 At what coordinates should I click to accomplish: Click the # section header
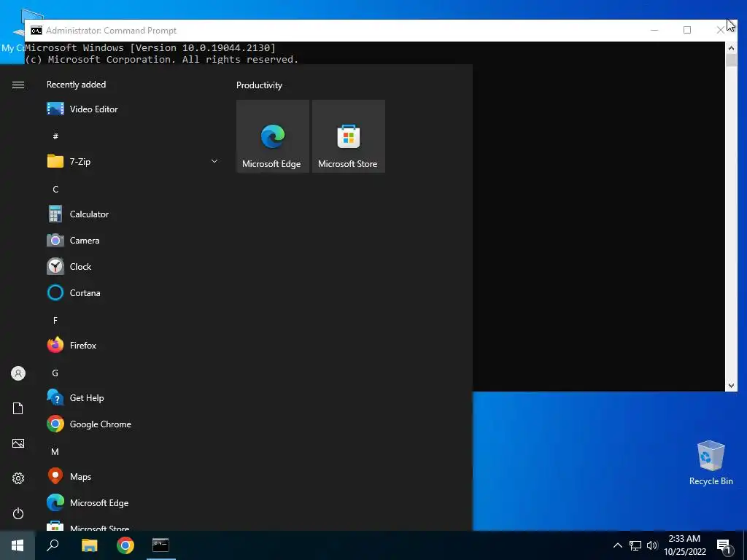(x=55, y=136)
